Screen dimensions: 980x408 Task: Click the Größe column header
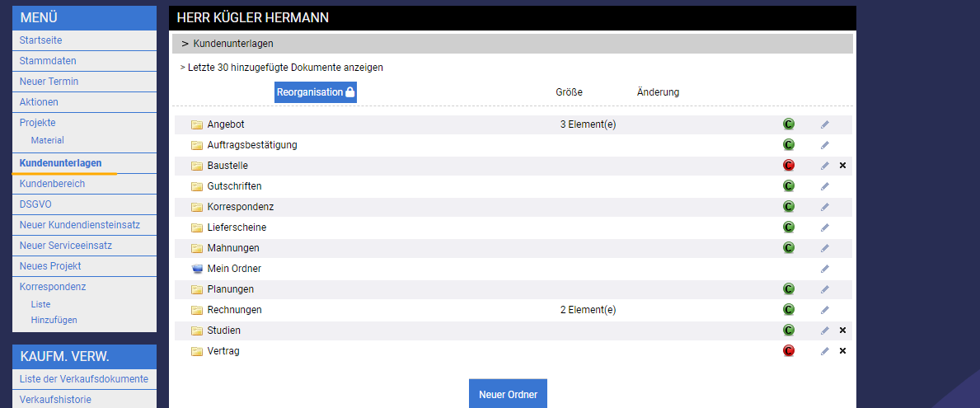[569, 92]
